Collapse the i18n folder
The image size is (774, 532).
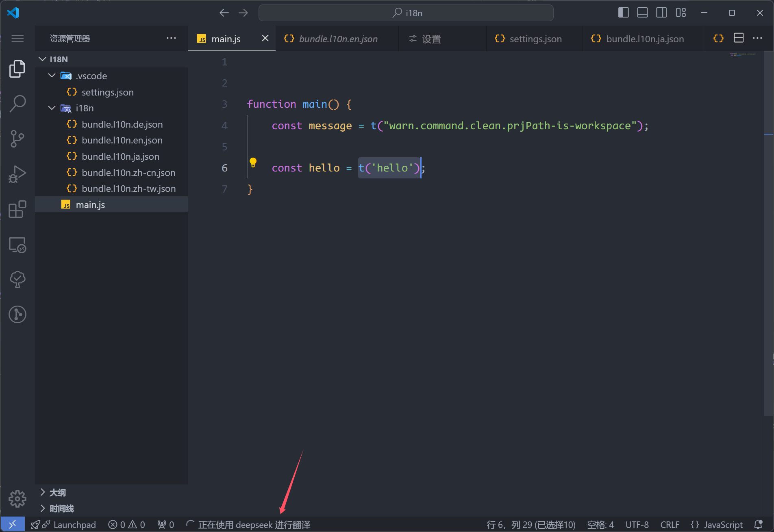[x=111, y=108]
